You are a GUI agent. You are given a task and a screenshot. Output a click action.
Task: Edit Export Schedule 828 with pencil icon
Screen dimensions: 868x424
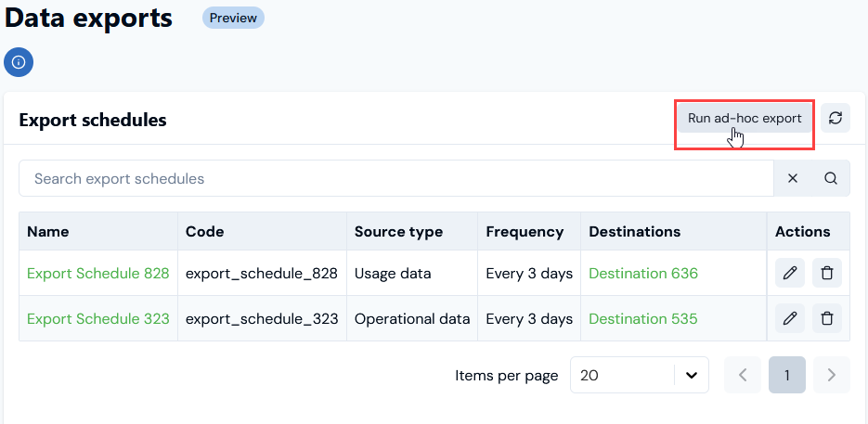[790, 273]
